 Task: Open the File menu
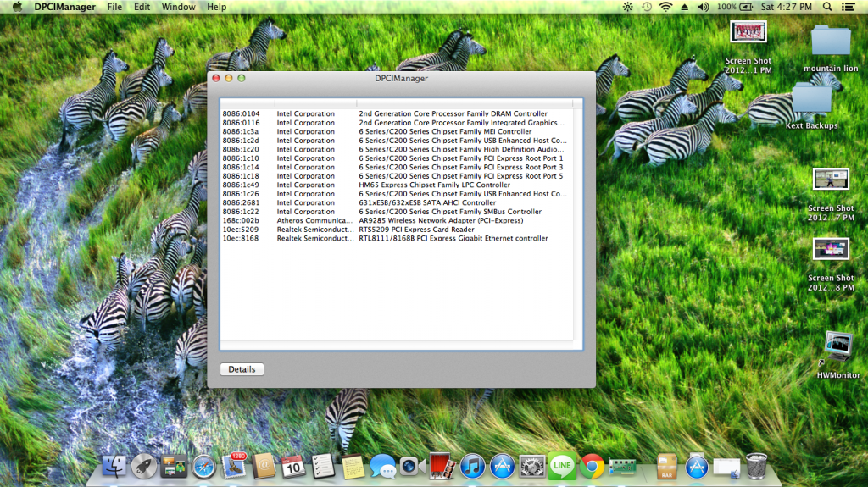(x=114, y=7)
